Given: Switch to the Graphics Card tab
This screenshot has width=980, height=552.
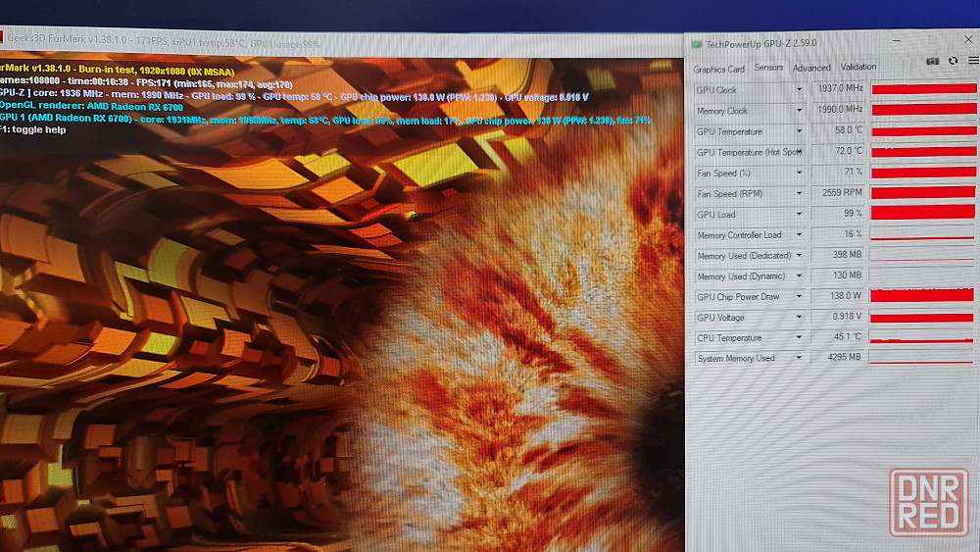Looking at the screenshot, I should (x=718, y=70).
